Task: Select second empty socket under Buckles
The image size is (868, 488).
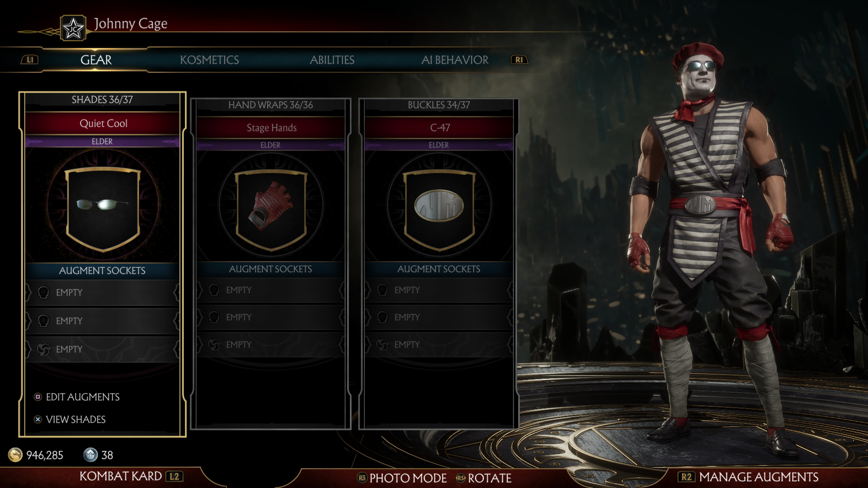Action: [x=439, y=317]
